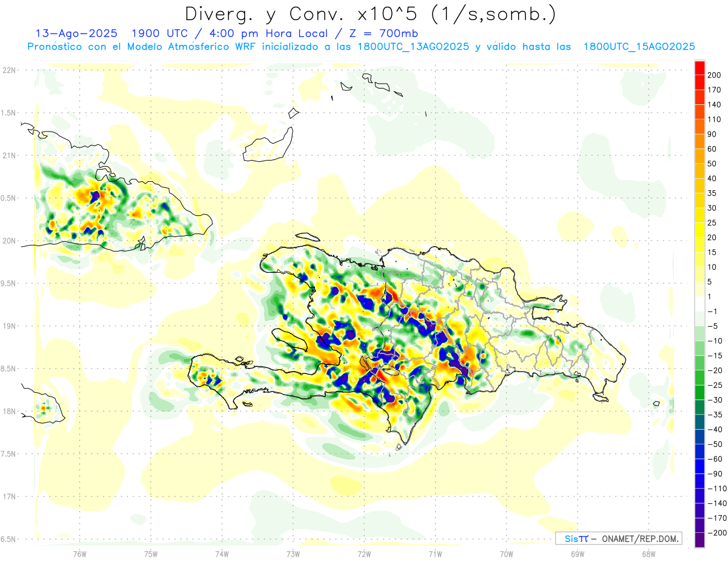This screenshot has width=728, height=562.
Task: Click the '71W' longitude label
Action: click(435, 554)
